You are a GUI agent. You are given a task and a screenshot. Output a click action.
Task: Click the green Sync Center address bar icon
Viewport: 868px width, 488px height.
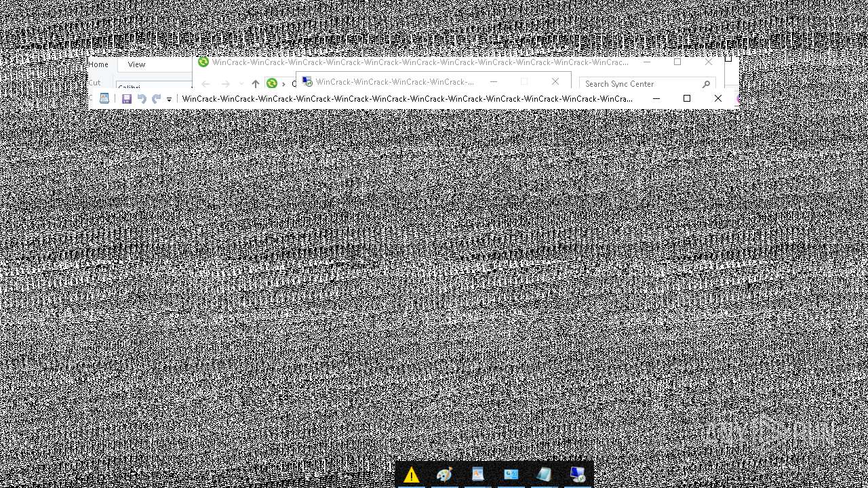tap(272, 83)
